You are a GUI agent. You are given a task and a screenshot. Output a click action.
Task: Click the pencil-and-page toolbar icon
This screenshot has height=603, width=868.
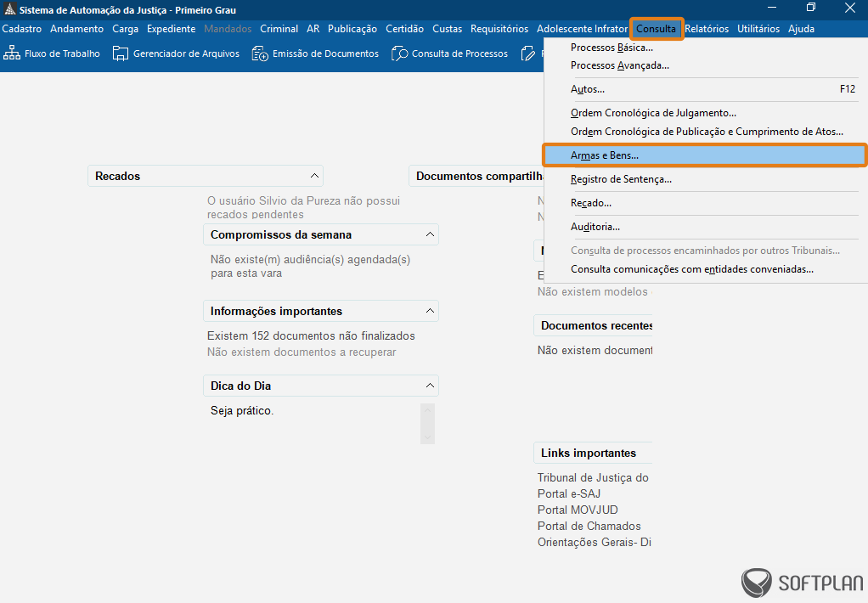528,54
